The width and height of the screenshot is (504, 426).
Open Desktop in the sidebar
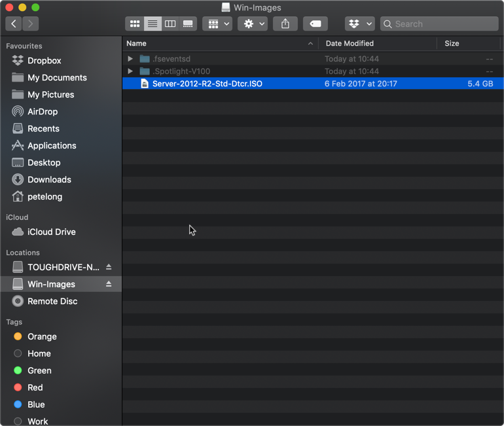[x=61, y=162]
